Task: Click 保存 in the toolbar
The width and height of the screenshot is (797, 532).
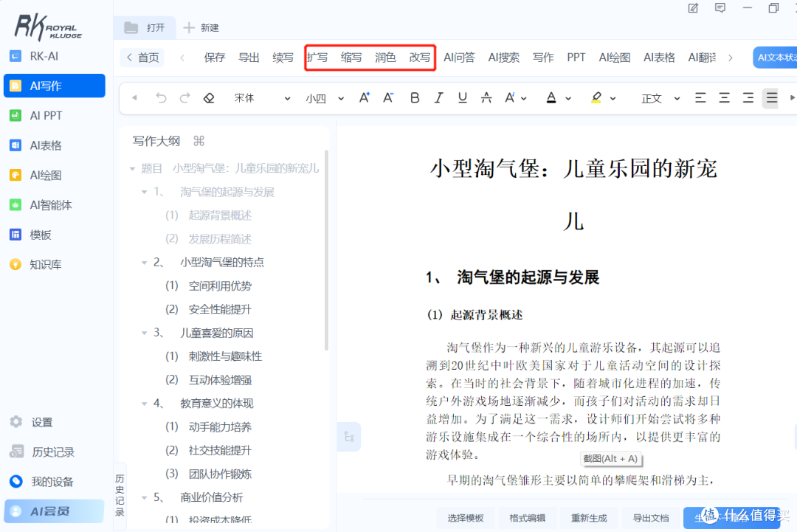Action: point(214,58)
